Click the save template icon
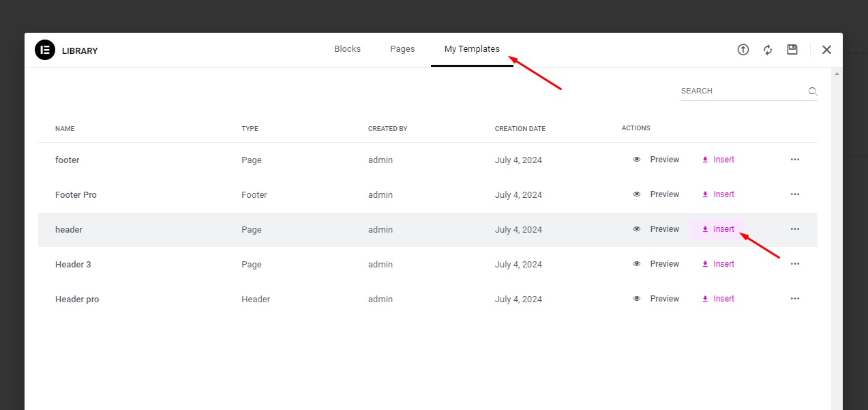 (792, 50)
